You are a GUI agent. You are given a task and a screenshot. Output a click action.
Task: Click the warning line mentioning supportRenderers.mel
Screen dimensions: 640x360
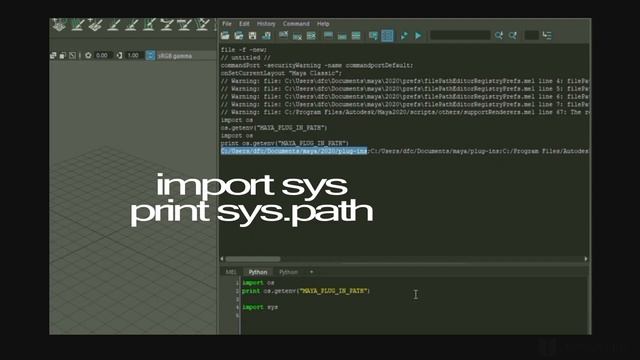click(404, 112)
